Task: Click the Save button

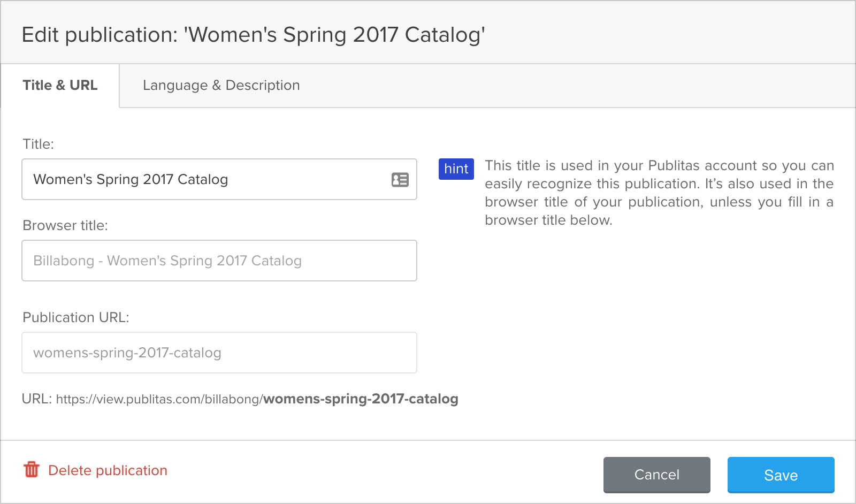Action: (x=781, y=475)
